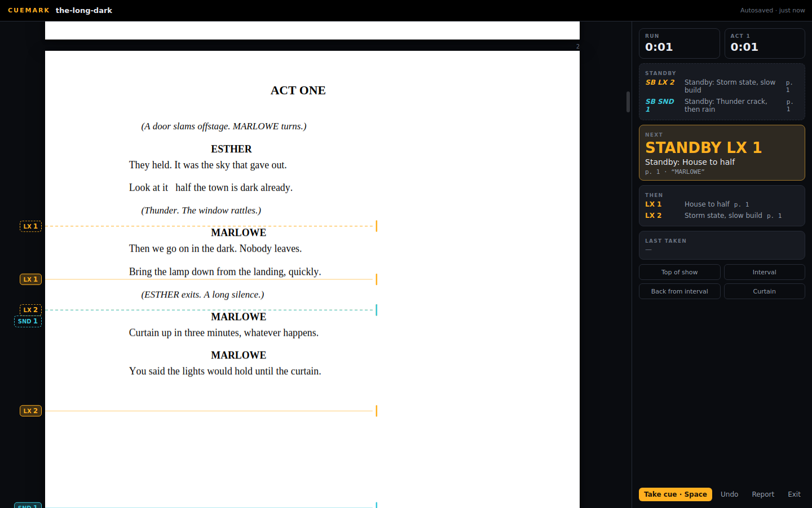Click the Autosaved · just now status
The width and height of the screenshot is (812, 508).
tap(773, 10)
